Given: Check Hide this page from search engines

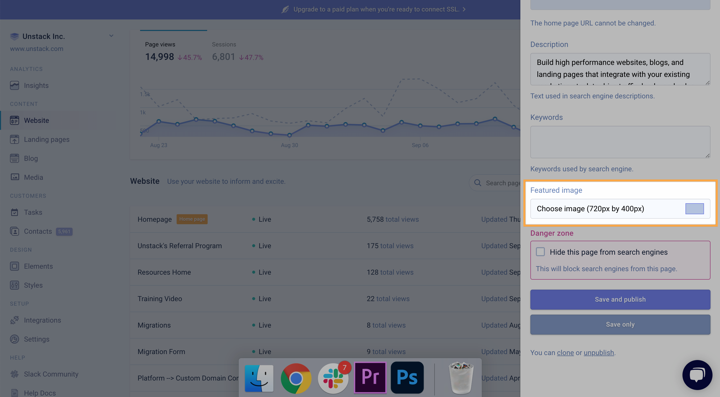Looking at the screenshot, I should (x=540, y=252).
